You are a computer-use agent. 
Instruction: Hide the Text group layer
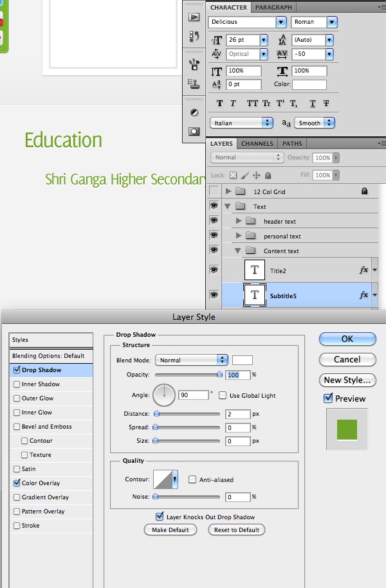(214, 206)
